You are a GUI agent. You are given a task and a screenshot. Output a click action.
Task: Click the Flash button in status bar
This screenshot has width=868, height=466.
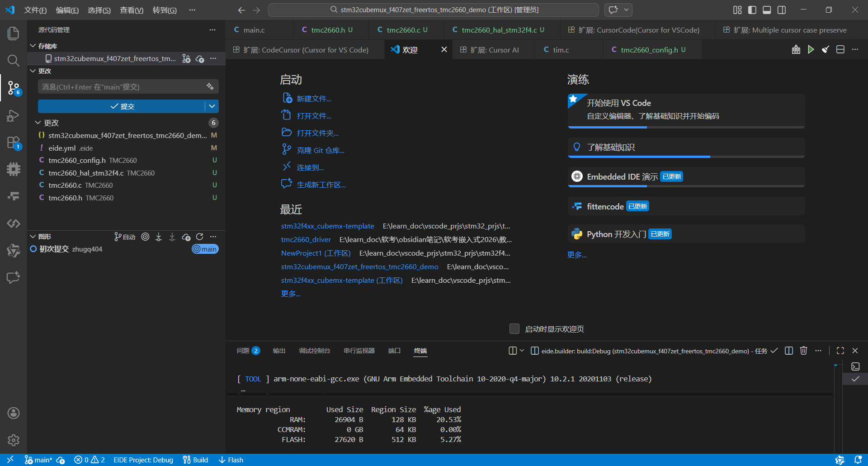click(231, 460)
